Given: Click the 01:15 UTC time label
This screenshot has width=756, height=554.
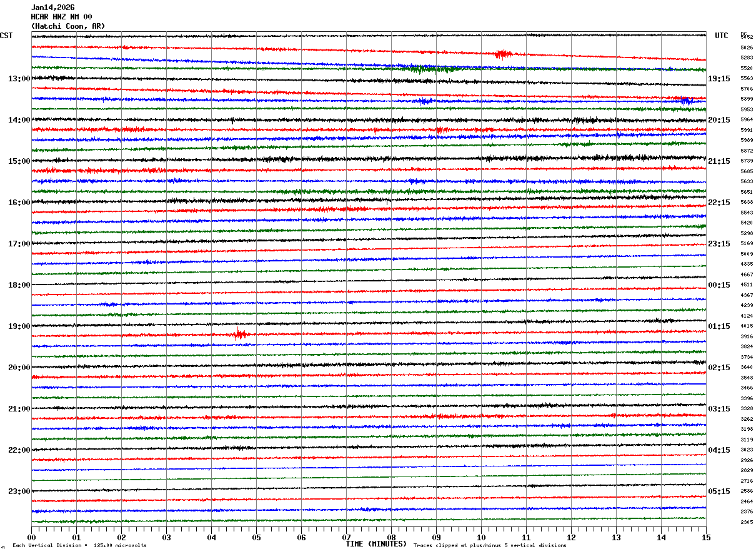Looking at the screenshot, I should tap(719, 326).
